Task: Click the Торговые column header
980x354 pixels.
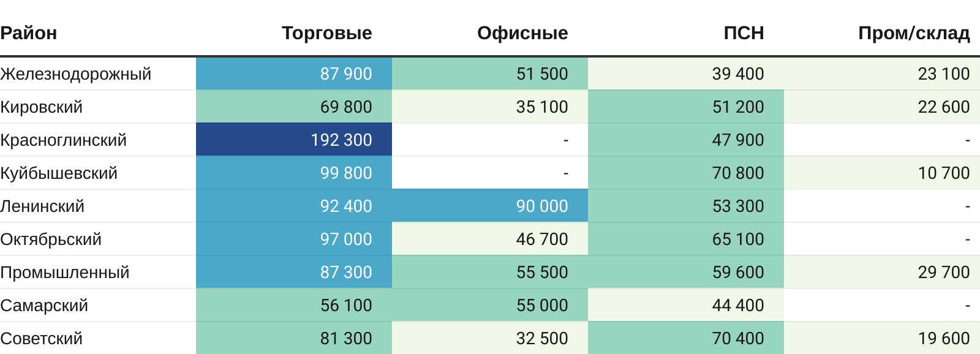Action: pos(326,33)
